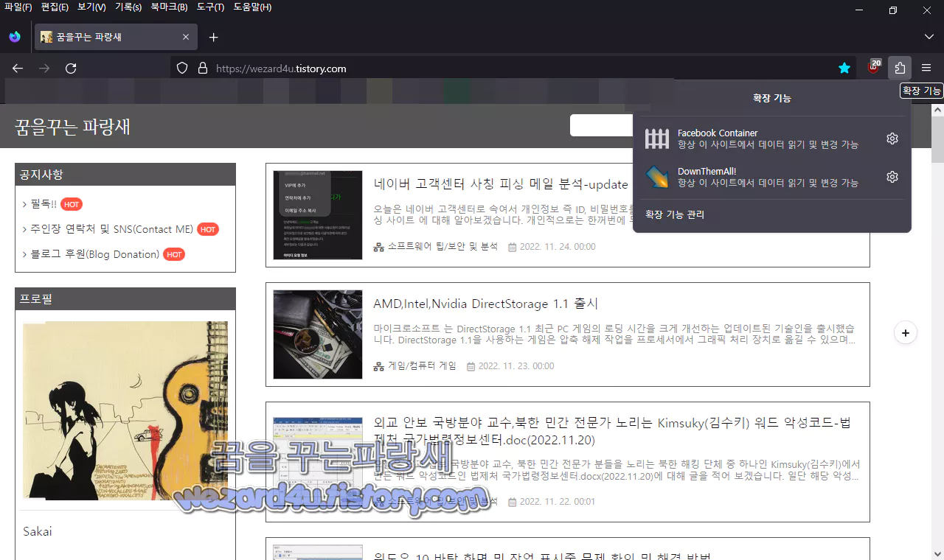This screenshot has height=560, width=944.
Task: Select the 꿈을꾸는 파랑새 browser tab
Action: (116, 37)
